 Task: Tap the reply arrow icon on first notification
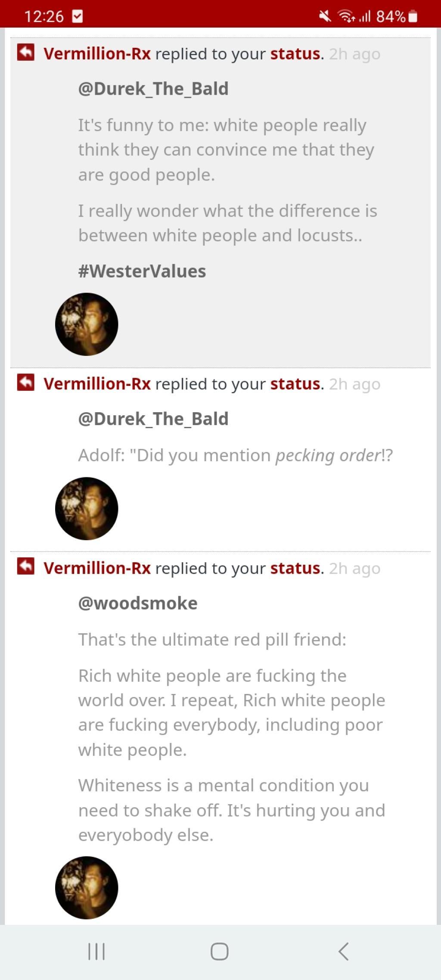tap(26, 53)
